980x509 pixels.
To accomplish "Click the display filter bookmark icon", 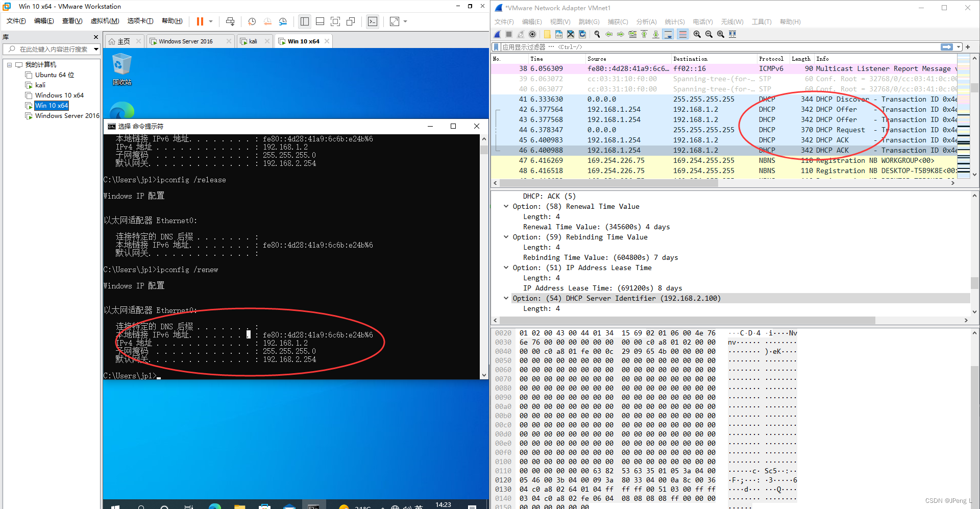I will pyautogui.click(x=496, y=47).
